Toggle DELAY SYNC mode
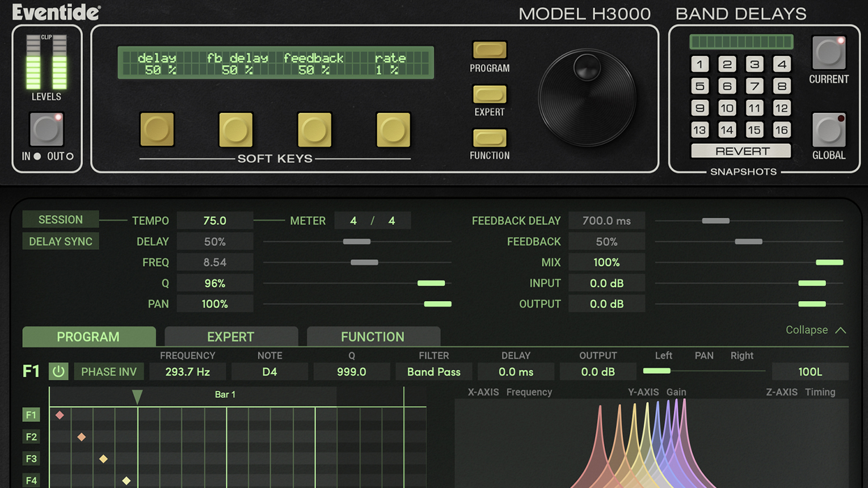Image resolution: width=868 pixels, height=488 pixels. click(x=60, y=241)
